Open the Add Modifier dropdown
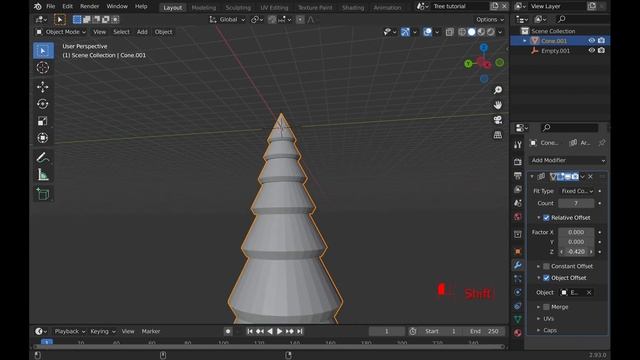 coord(568,160)
